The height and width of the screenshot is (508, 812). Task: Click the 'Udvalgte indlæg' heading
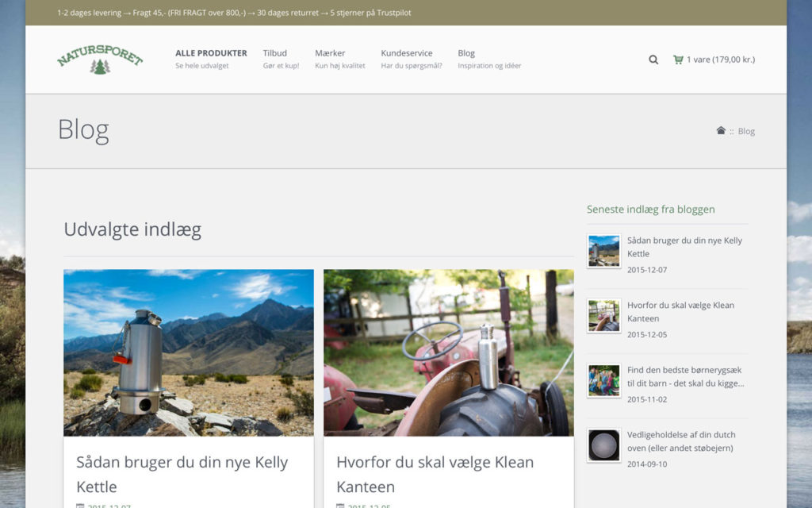132,229
